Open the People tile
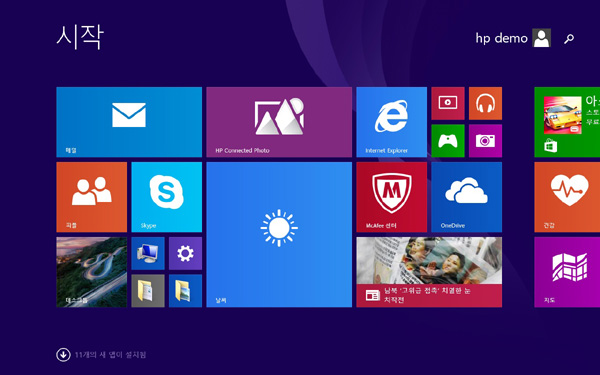Screen dimensions: 600x375 (x=91, y=197)
